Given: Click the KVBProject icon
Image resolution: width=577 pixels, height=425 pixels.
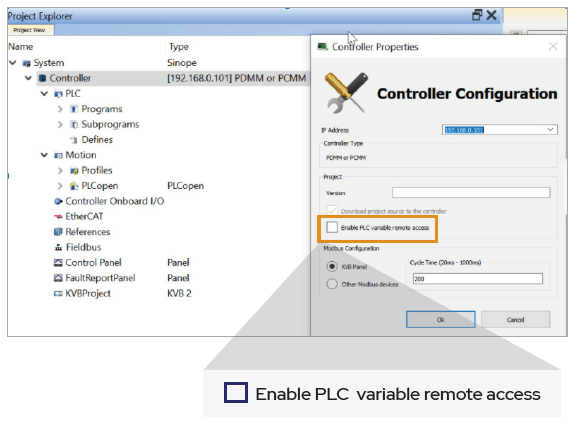Looking at the screenshot, I should [x=58, y=294].
